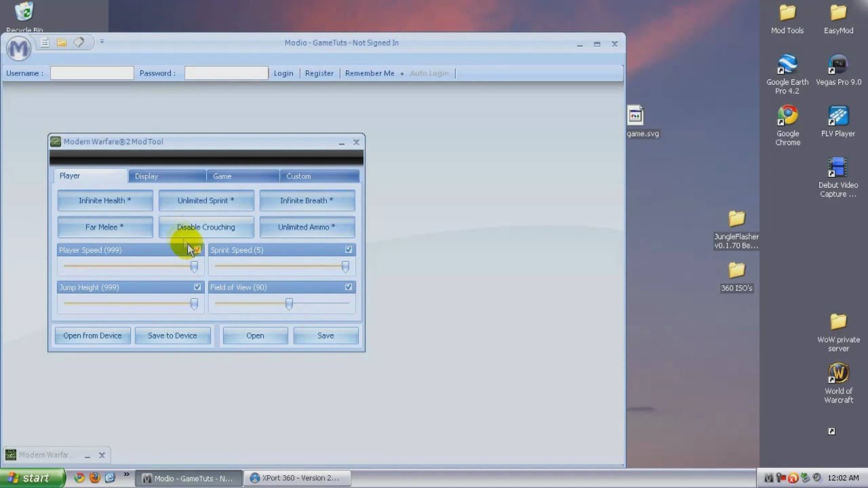Toggle Infinite Health option
Screen dimensions: 868x488
(105, 201)
